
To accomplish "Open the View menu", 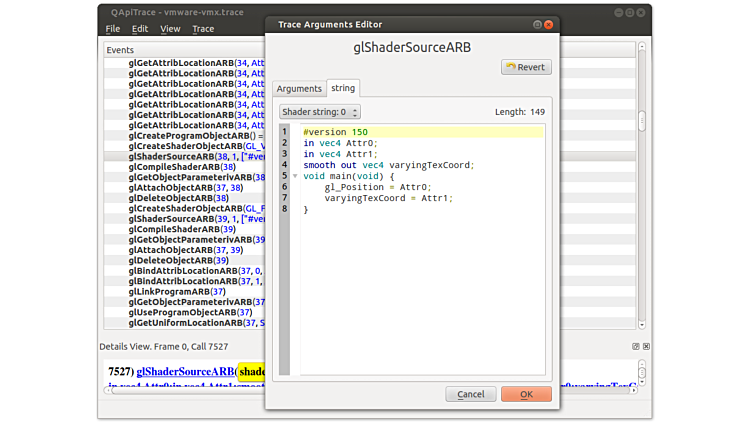I will [x=170, y=29].
